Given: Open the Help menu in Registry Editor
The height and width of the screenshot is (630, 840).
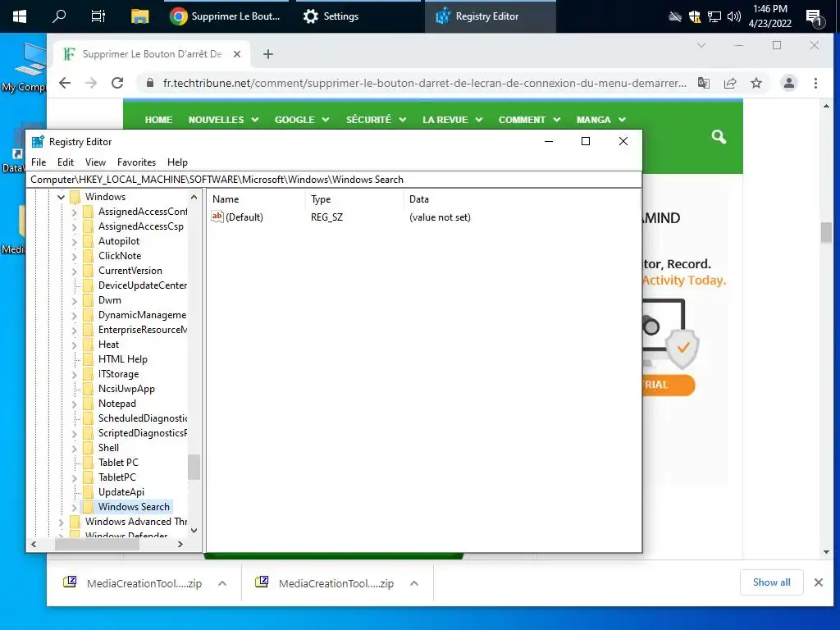Looking at the screenshot, I should (x=177, y=162).
